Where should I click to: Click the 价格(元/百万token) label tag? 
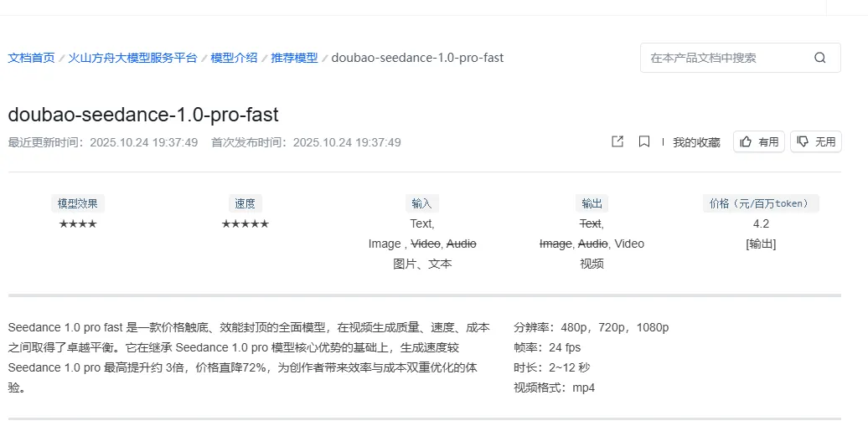[x=760, y=203]
